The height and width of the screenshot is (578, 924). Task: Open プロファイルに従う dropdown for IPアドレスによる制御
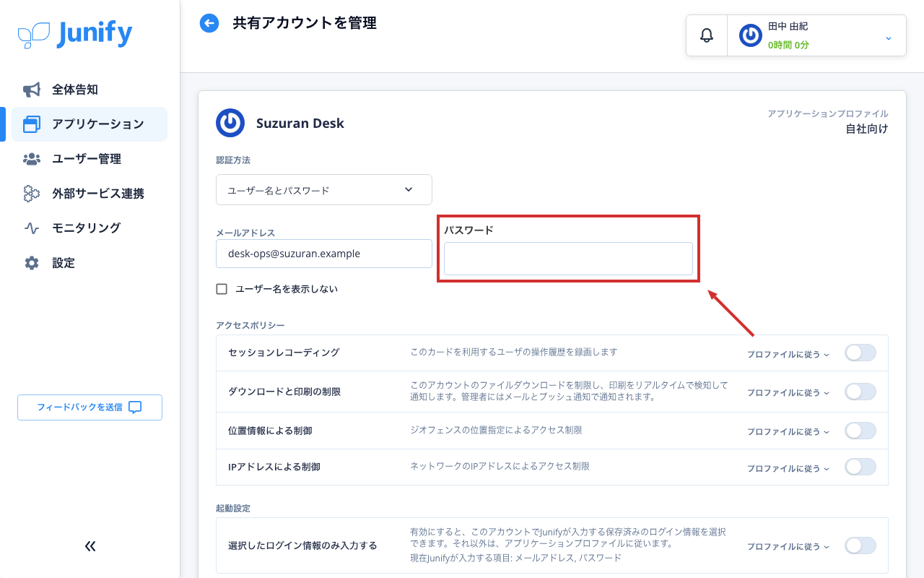click(x=788, y=468)
